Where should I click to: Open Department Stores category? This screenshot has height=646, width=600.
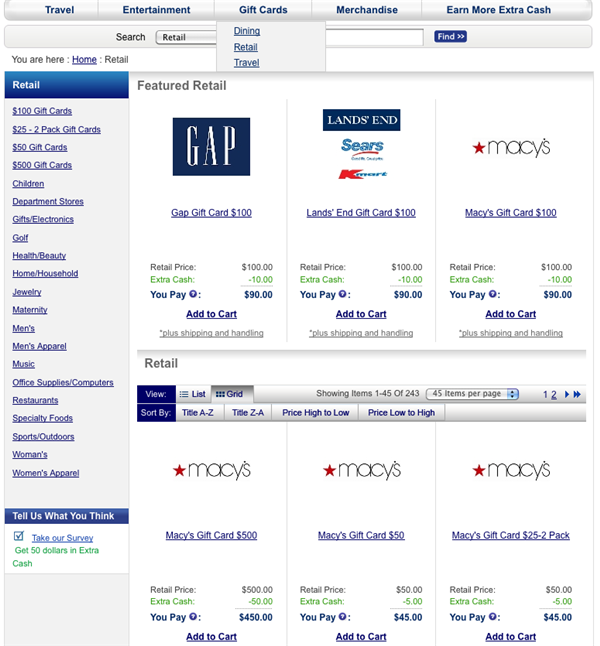point(48,201)
